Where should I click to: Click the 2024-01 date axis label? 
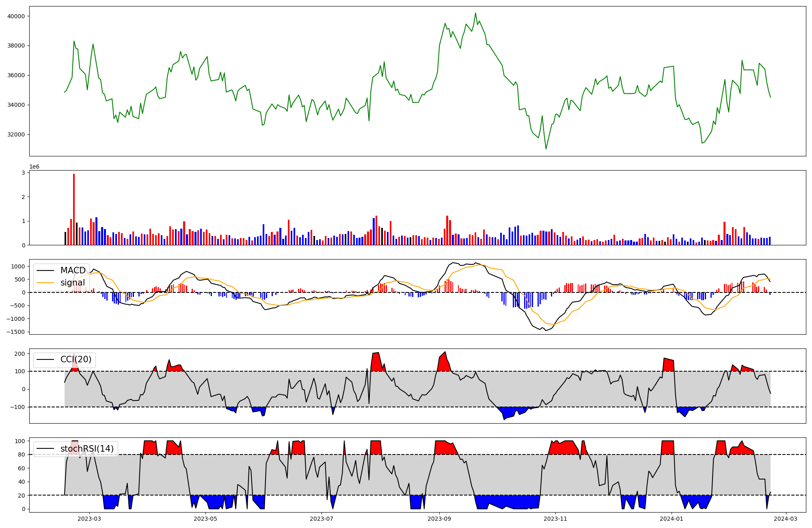pyautogui.click(x=672, y=519)
